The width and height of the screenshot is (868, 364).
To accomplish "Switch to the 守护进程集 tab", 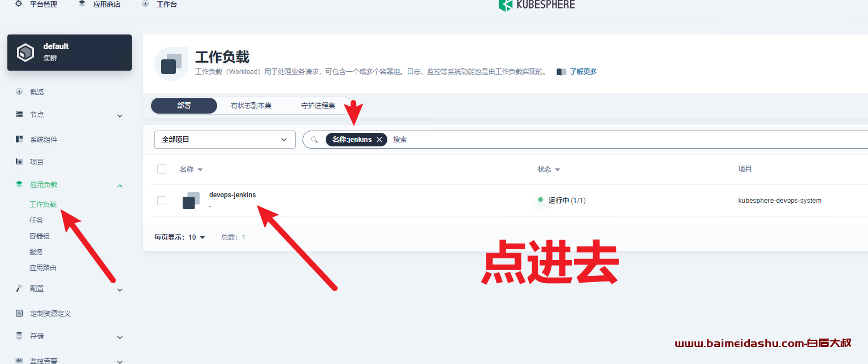I will point(318,106).
